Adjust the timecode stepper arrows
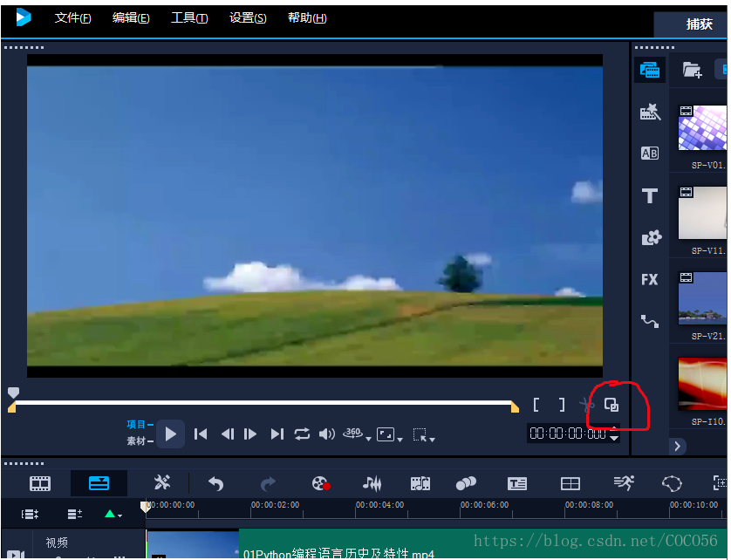 click(x=614, y=434)
